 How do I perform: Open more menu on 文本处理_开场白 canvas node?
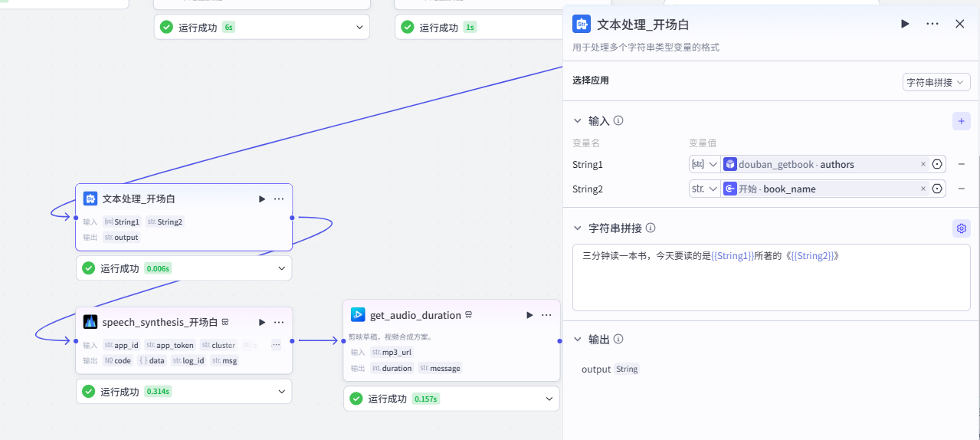coord(279,199)
